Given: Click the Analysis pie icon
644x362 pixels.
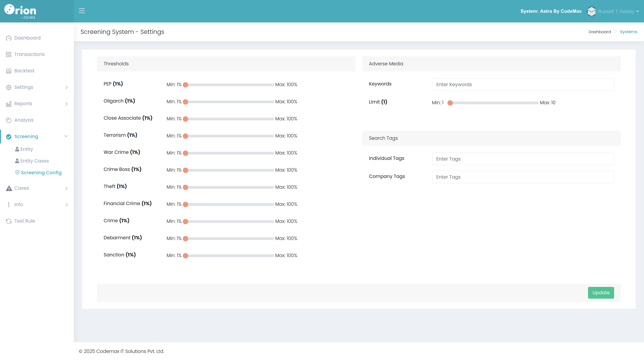Looking at the screenshot, I should [9, 120].
